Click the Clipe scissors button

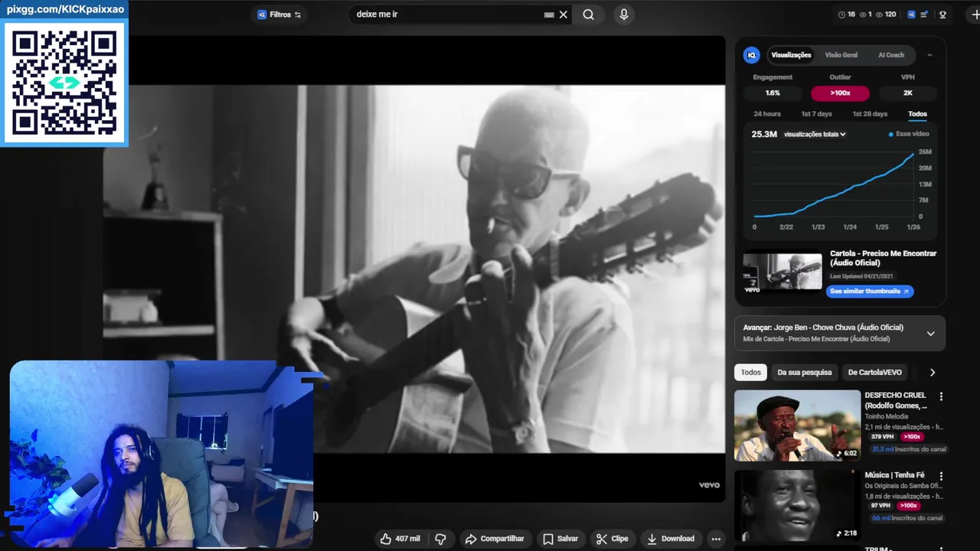pyautogui.click(x=612, y=539)
